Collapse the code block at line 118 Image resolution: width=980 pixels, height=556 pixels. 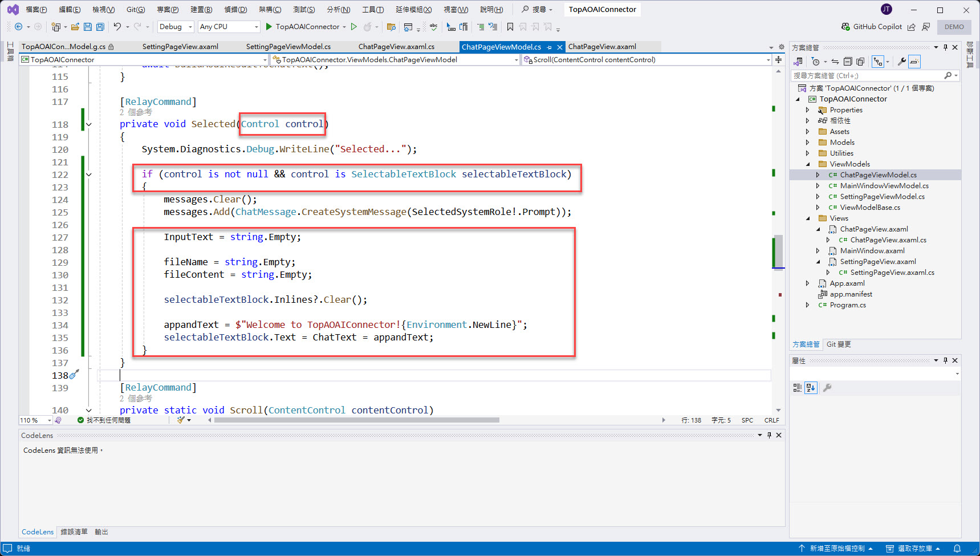click(x=89, y=124)
